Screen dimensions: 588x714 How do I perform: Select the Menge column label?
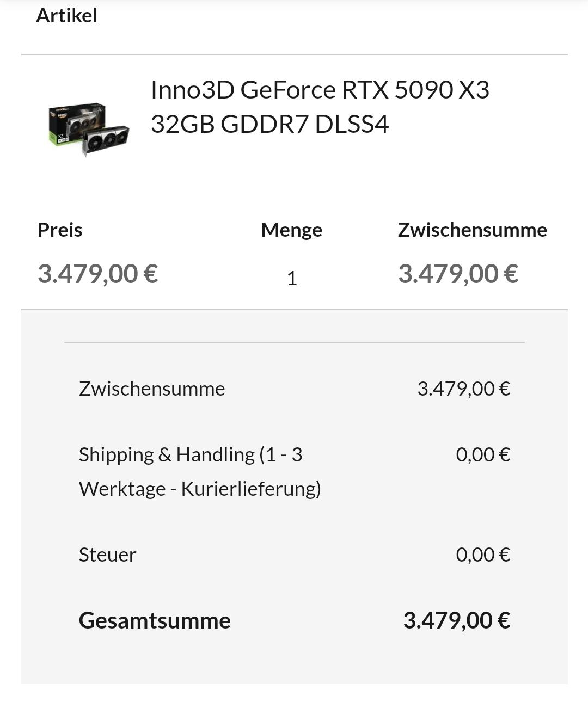pyautogui.click(x=291, y=230)
